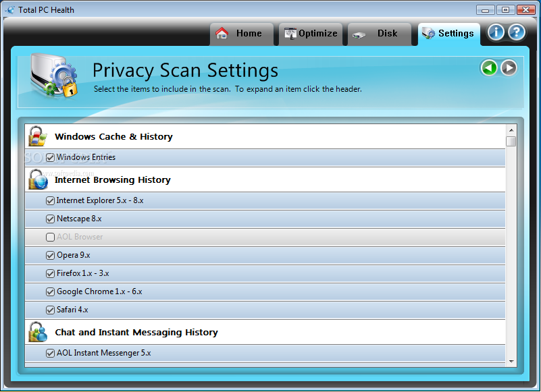Toggle the Opera 9.x checkbox
541x392 pixels.
[51, 256]
